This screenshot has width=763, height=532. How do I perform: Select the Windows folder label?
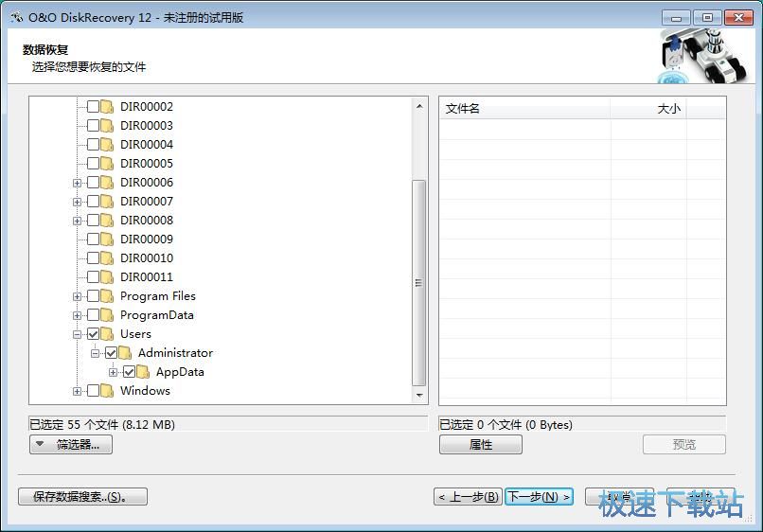pyautogui.click(x=145, y=391)
